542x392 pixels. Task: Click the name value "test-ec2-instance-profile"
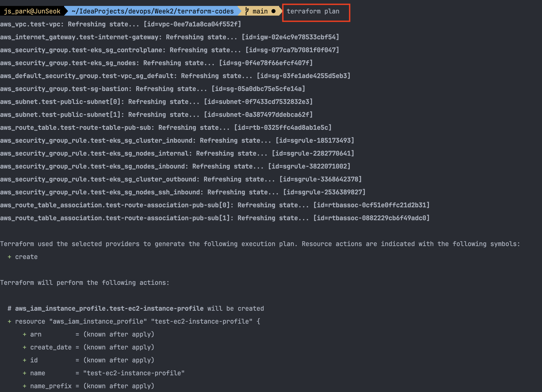pyautogui.click(x=134, y=373)
